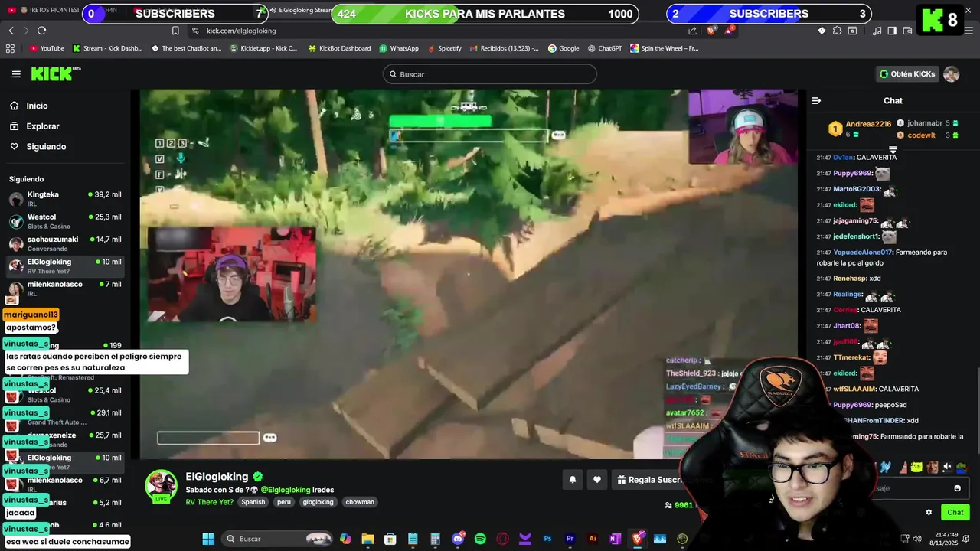The height and width of the screenshot is (551, 980).
Task: Click the Brave shields lion icon
Action: (711, 31)
